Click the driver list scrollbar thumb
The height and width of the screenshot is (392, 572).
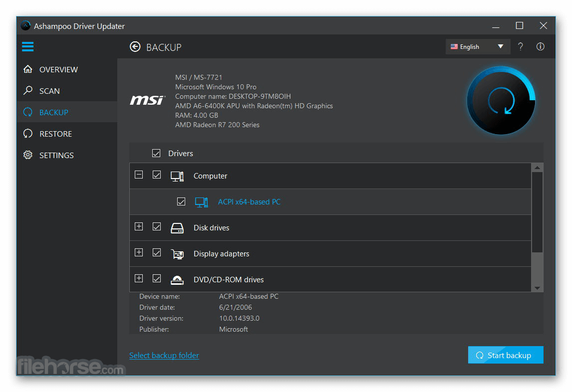tap(538, 212)
